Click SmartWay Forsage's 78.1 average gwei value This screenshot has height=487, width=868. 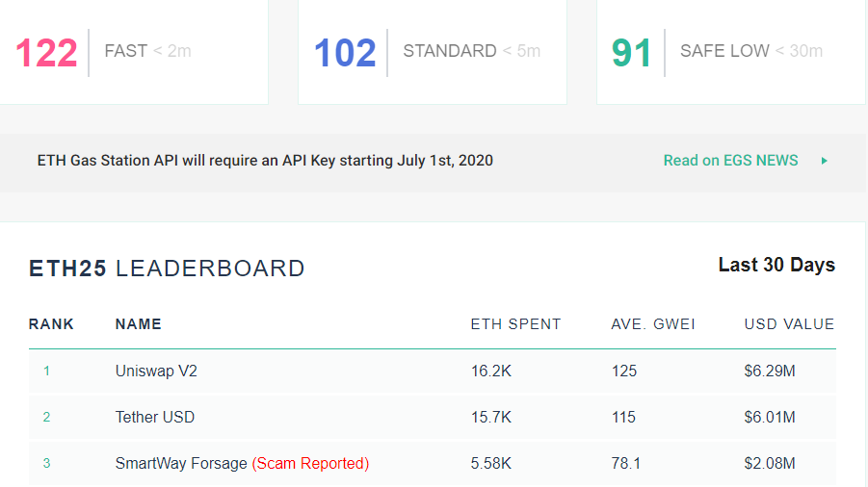coord(625,463)
